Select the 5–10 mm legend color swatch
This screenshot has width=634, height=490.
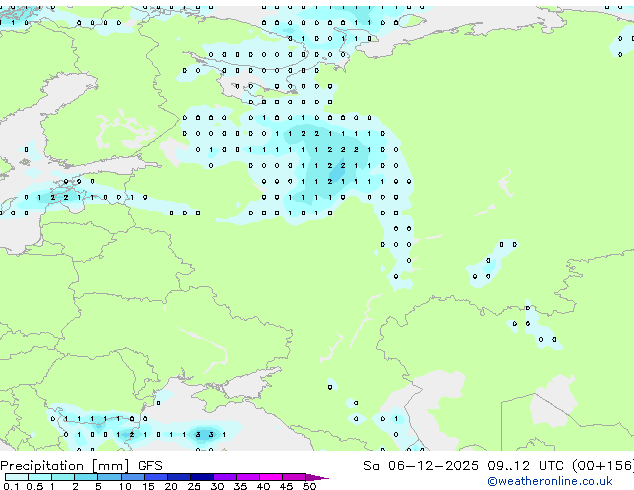coord(109,477)
